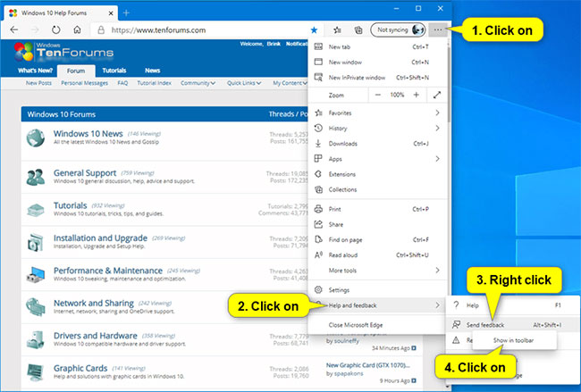Click the blue favorite star in address bar
581x392 pixels.
point(314,30)
